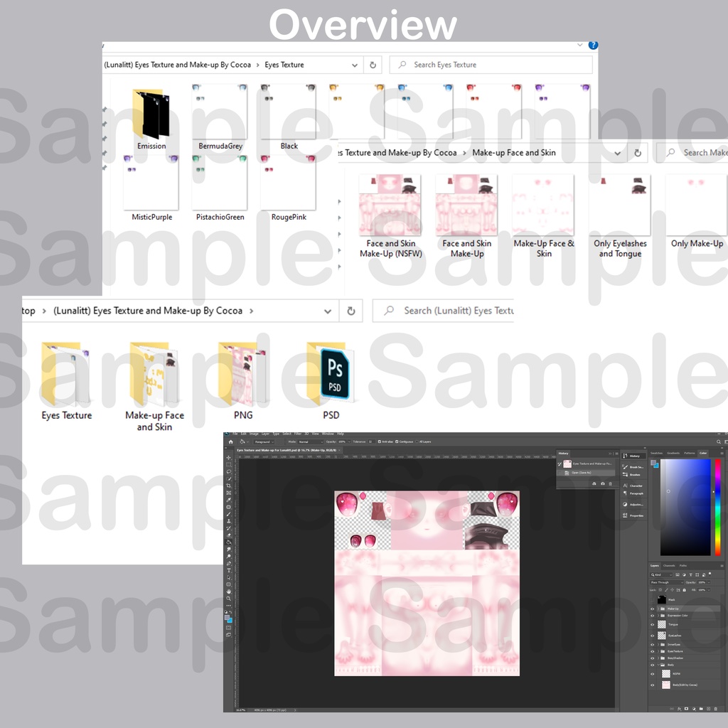Click the create new group icon
Screen dimensions: 728x728
pyautogui.click(x=701, y=709)
